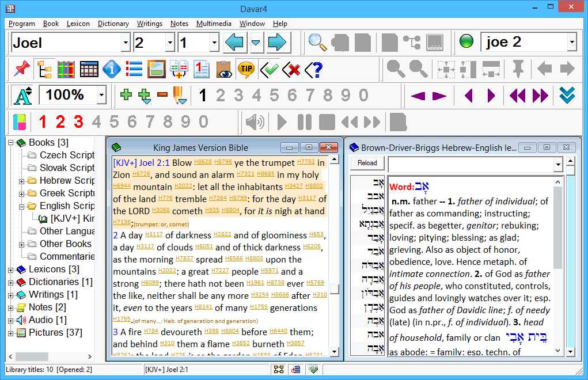Expand the Hebrew Scriptures folder
This screenshot has height=380, width=588.
(x=22, y=181)
